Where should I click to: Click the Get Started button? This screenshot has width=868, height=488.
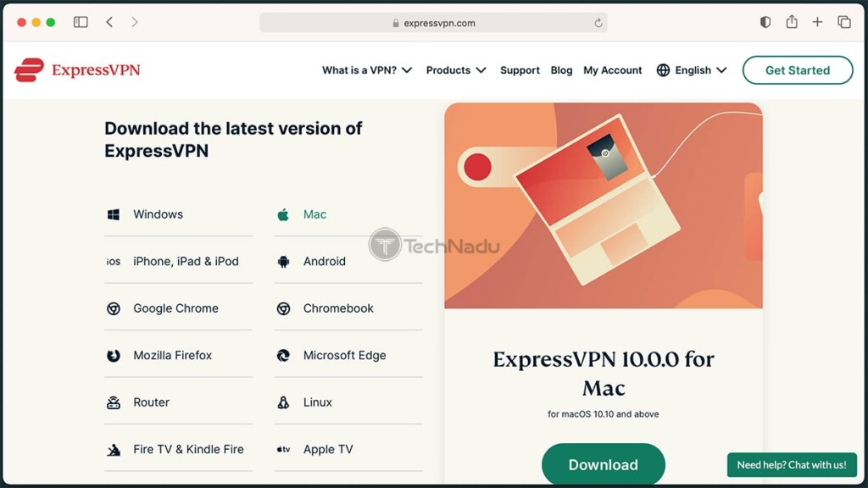pos(798,70)
